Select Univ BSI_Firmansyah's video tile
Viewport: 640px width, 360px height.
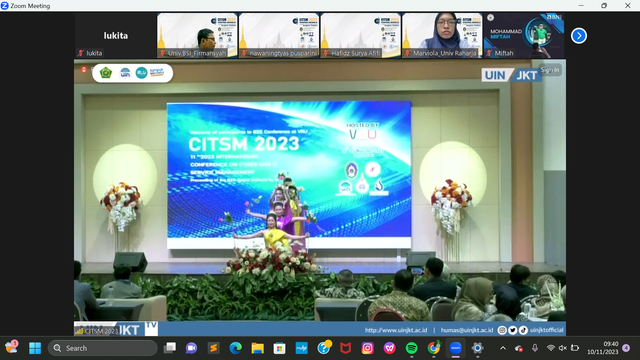coord(197,36)
